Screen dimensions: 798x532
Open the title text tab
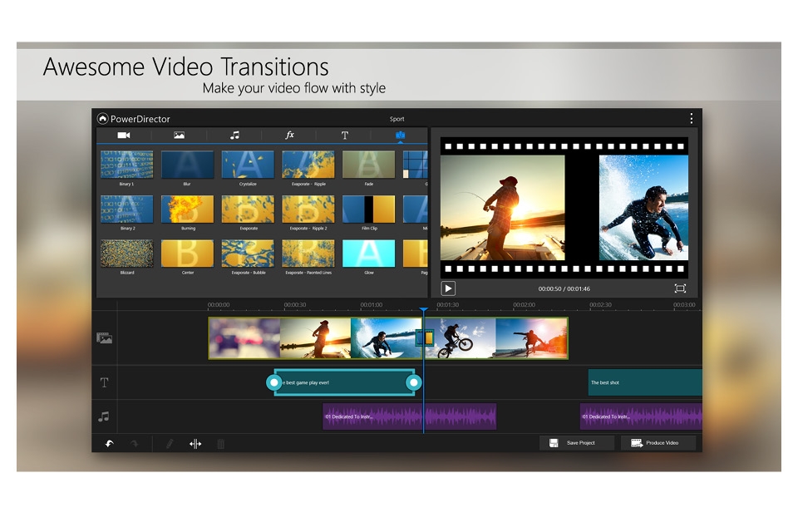(x=344, y=135)
